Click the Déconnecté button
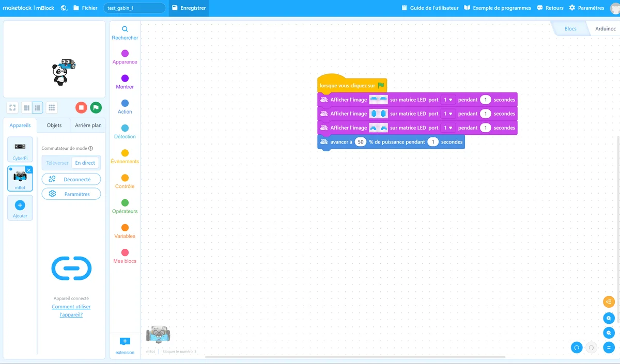The image size is (620, 364). [x=71, y=179]
